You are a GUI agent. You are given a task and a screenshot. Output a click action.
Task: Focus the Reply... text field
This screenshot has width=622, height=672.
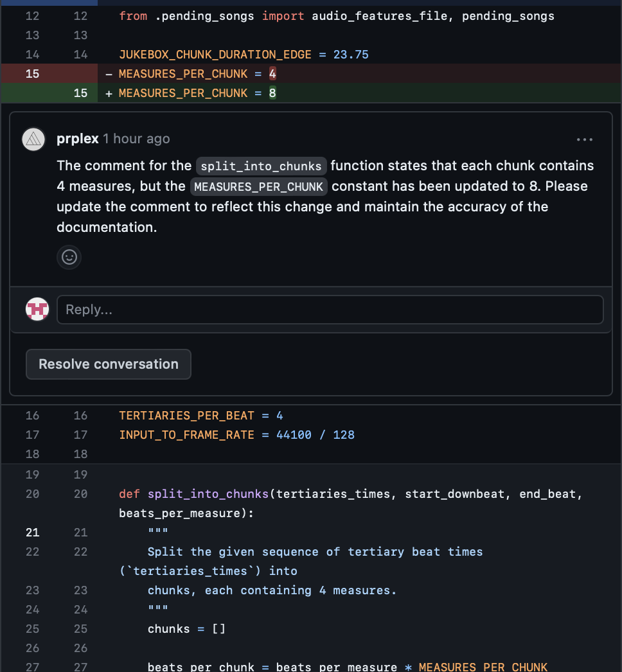pyautogui.click(x=330, y=310)
